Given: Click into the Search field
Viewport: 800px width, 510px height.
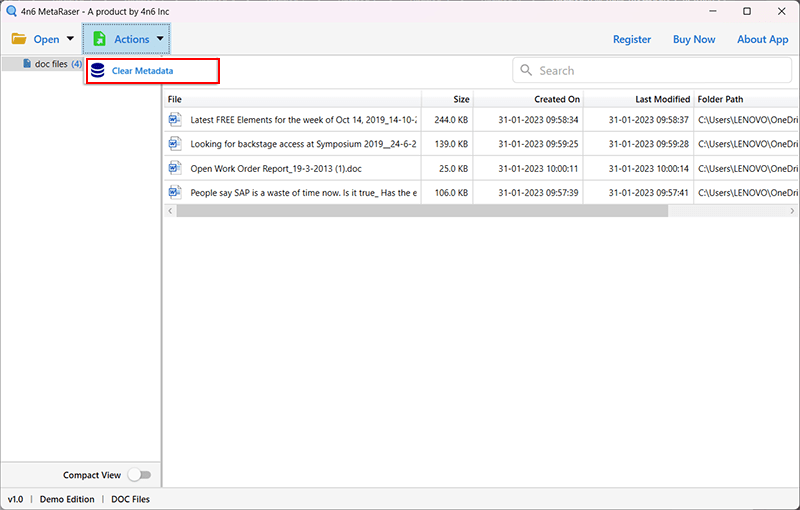Looking at the screenshot, I should (652, 70).
